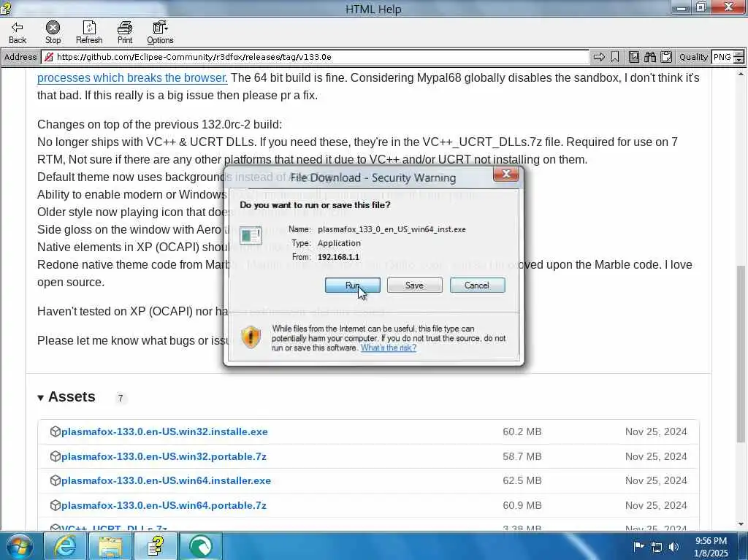Click the Assets count badge 7

click(121, 399)
